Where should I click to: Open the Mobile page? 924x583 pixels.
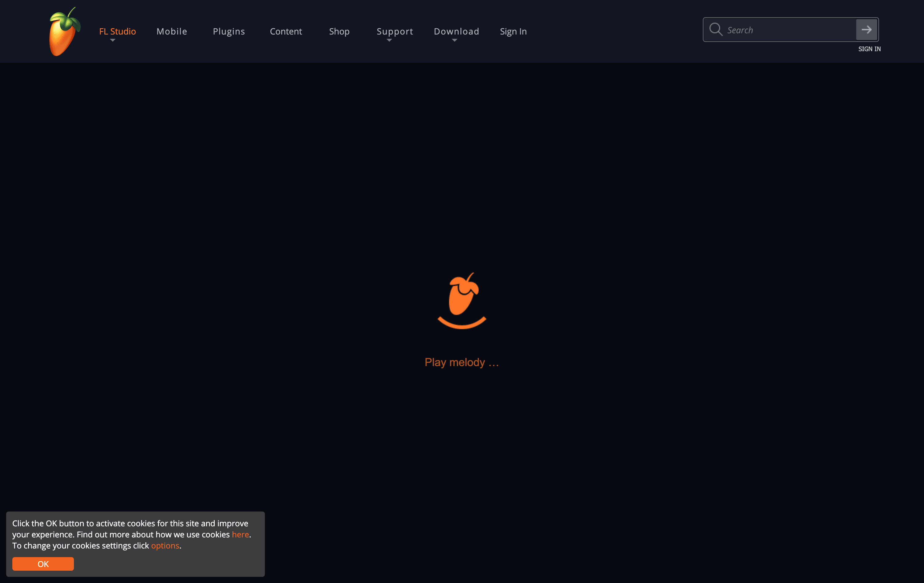pos(172,31)
